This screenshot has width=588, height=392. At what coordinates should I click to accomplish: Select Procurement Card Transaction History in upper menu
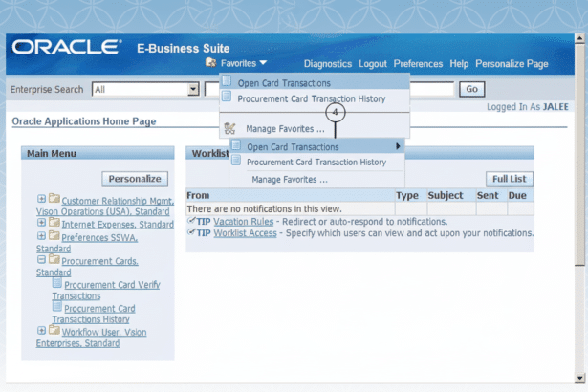pyautogui.click(x=312, y=98)
